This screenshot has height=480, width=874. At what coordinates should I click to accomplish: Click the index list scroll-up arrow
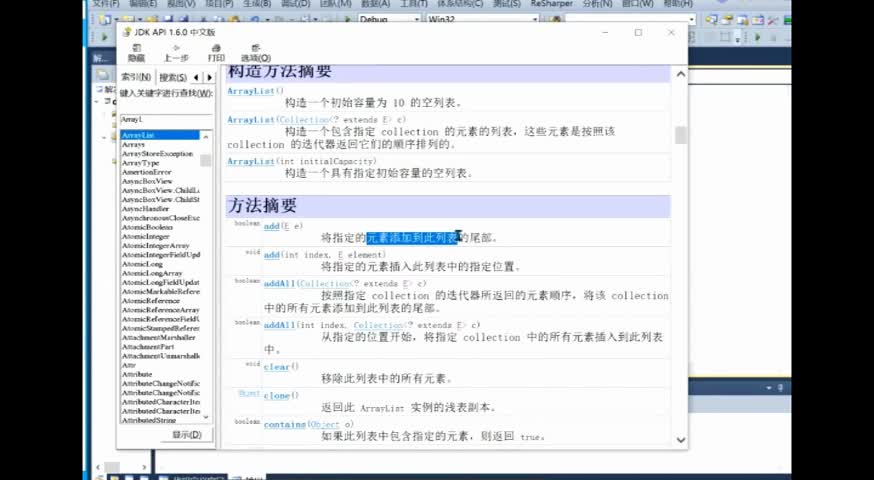(x=206, y=136)
